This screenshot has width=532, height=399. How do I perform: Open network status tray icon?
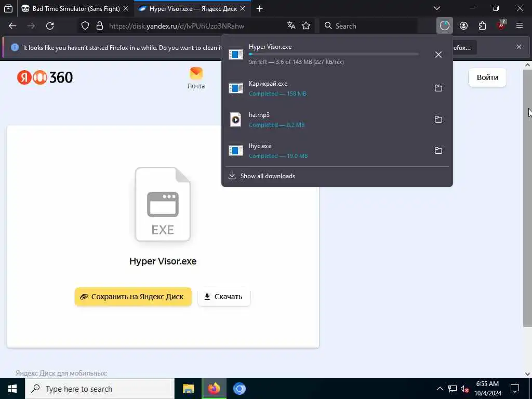point(453,389)
